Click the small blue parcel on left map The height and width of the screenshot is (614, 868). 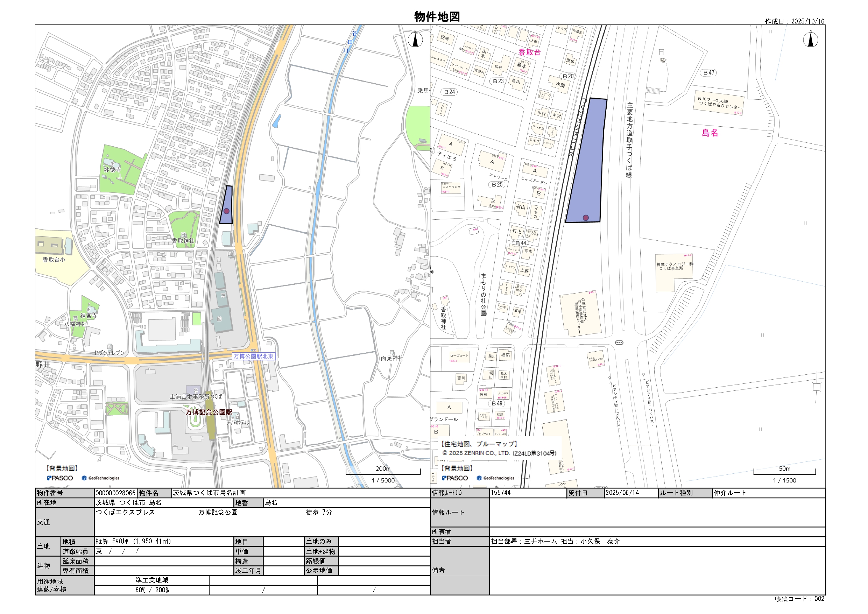point(228,200)
